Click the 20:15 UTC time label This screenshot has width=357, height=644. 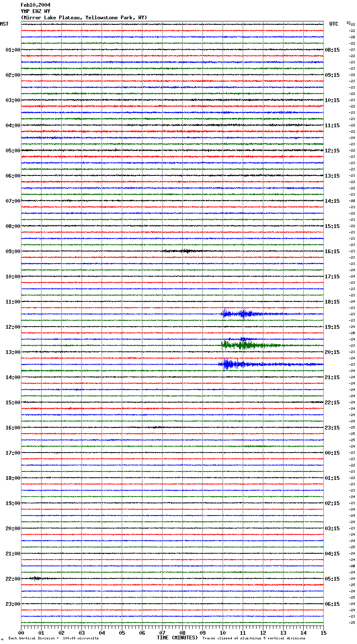click(x=332, y=352)
